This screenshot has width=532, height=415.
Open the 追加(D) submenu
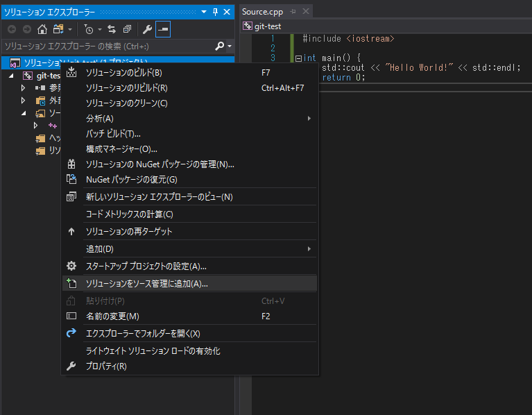click(x=189, y=249)
